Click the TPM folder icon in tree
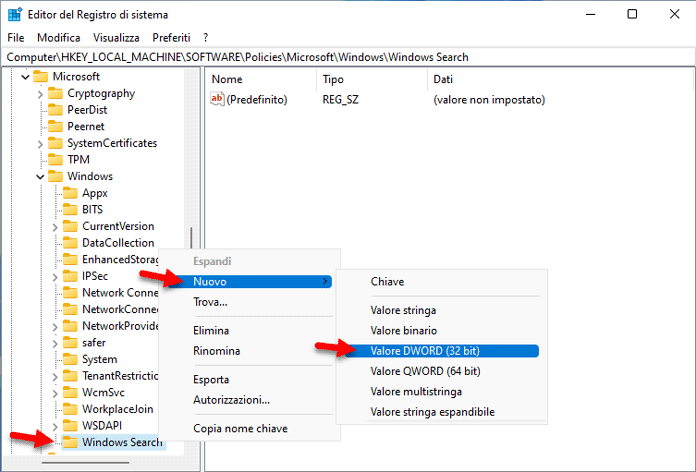This screenshot has width=696, height=472. [54, 160]
